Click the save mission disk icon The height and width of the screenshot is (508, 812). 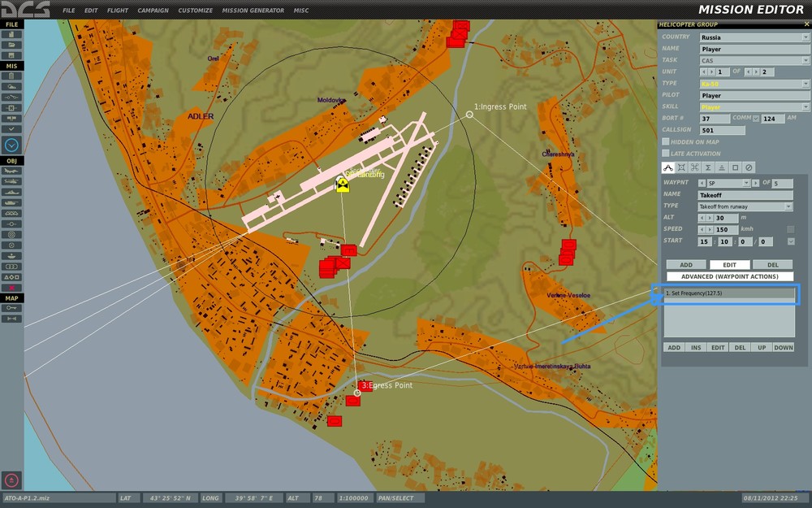tap(11, 55)
